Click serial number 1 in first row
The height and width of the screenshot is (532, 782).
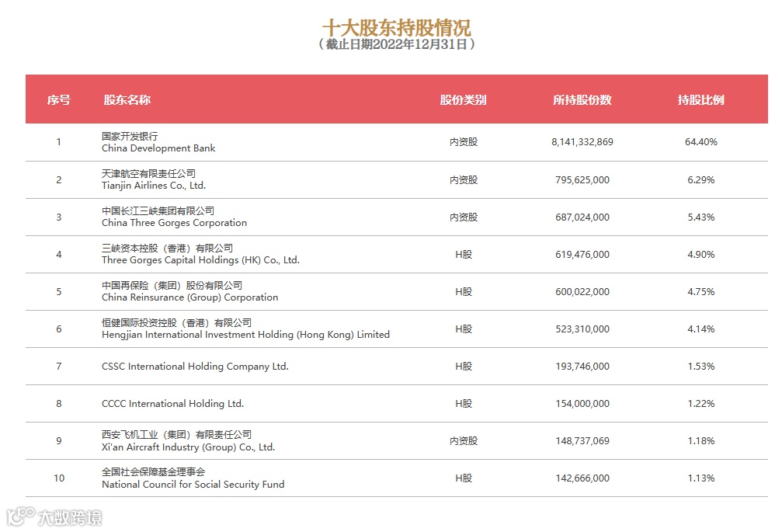coord(59,142)
